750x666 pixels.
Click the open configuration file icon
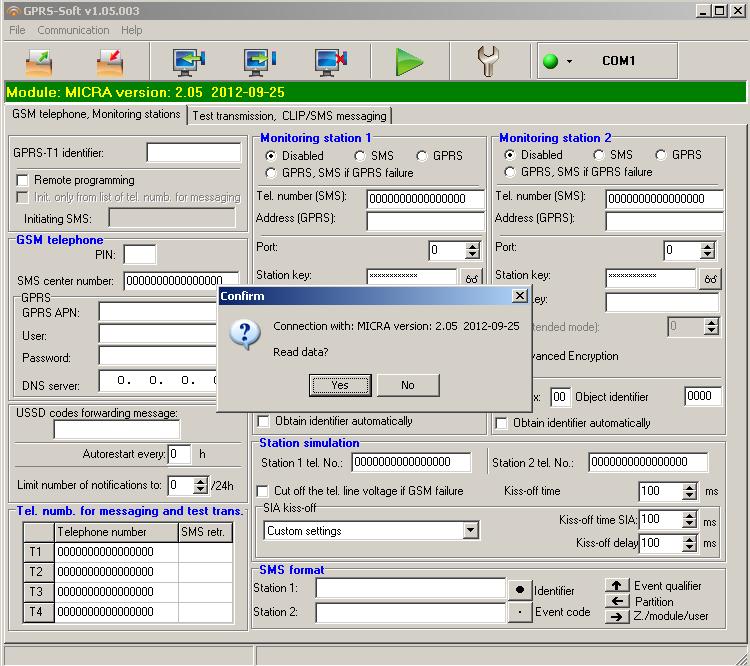pyautogui.click(x=38, y=62)
